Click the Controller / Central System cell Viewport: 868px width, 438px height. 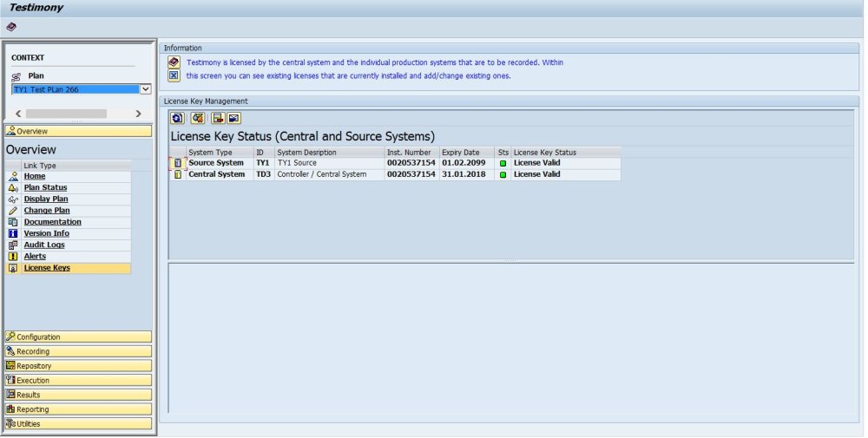[x=329, y=174]
